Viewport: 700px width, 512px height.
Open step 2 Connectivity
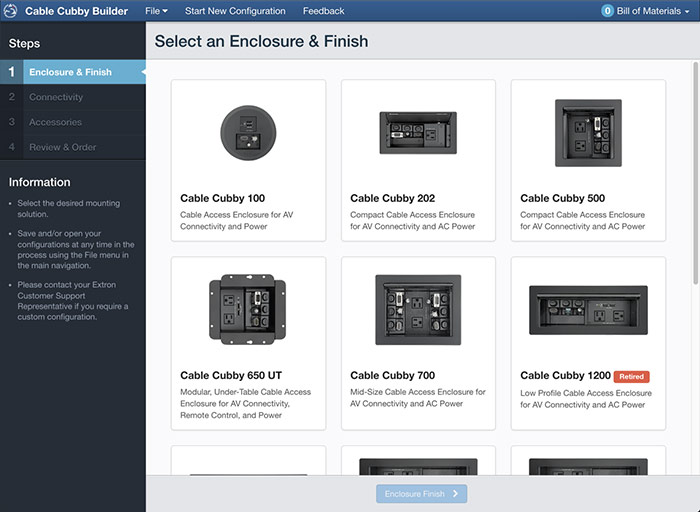(73, 97)
